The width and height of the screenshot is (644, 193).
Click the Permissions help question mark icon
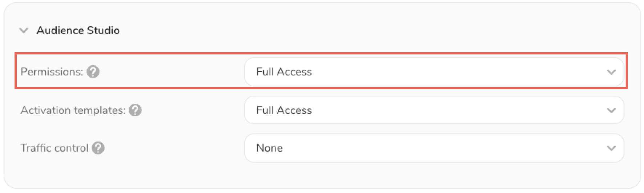[x=93, y=72]
